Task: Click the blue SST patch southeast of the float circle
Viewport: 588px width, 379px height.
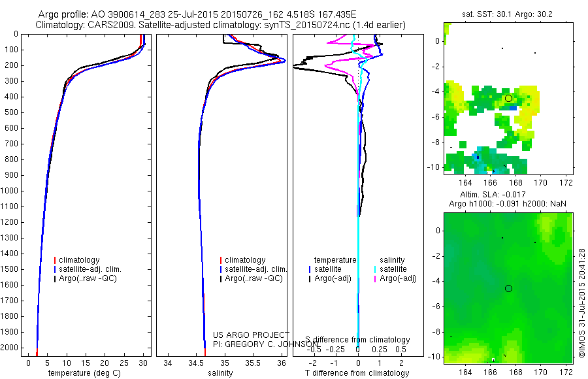Action: point(513,108)
